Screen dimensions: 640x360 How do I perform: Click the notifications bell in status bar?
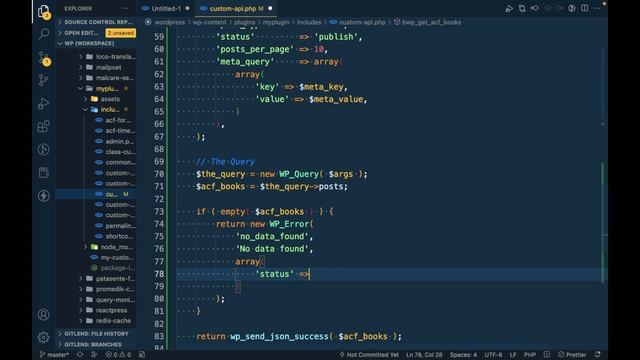(598, 355)
